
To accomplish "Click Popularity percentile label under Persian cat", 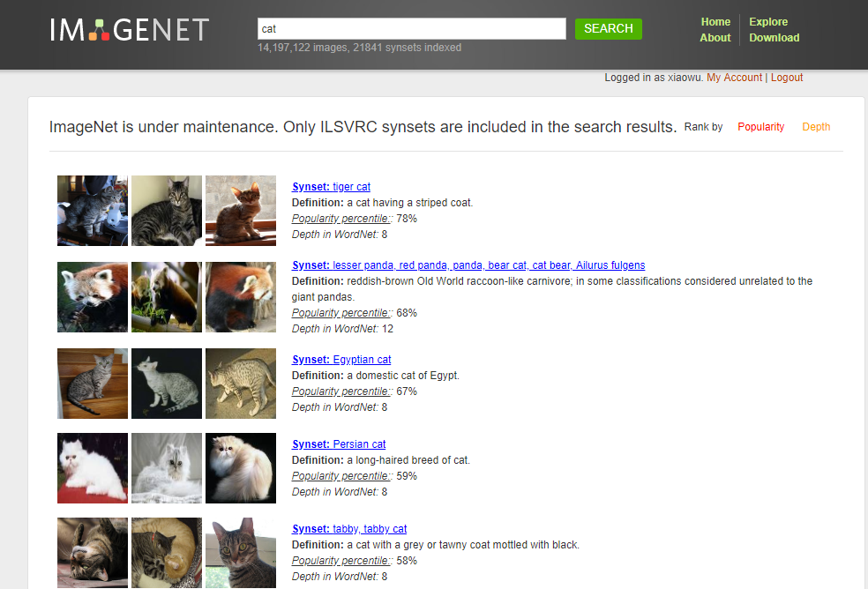I will click(x=341, y=476).
